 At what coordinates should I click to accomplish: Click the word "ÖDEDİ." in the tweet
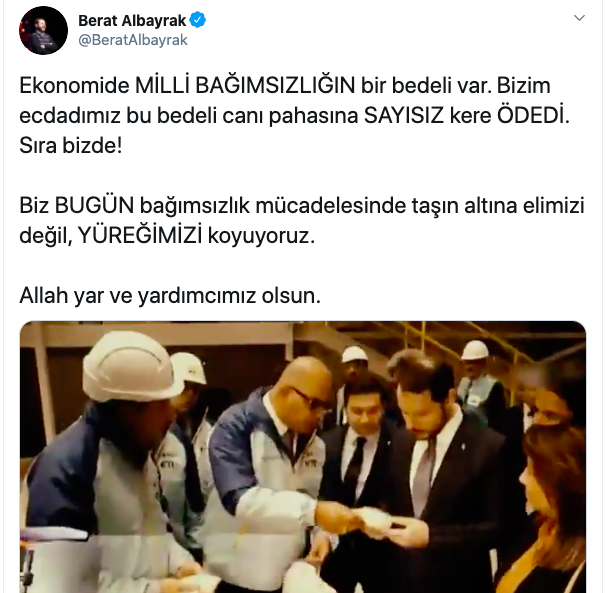click(533, 116)
